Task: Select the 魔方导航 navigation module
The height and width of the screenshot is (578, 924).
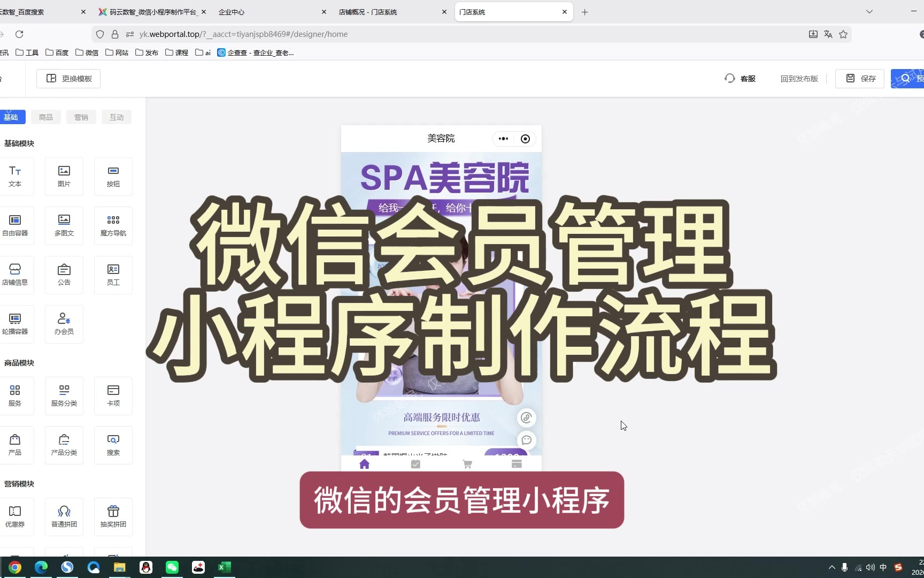Action: click(113, 225)
